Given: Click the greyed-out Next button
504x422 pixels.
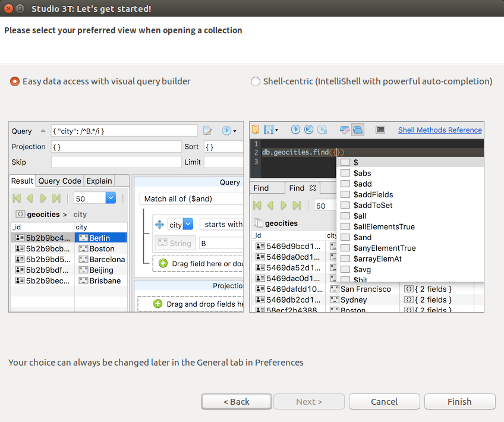Looking at the screenshot, I should pyautogui.click(x=309, y=402).
